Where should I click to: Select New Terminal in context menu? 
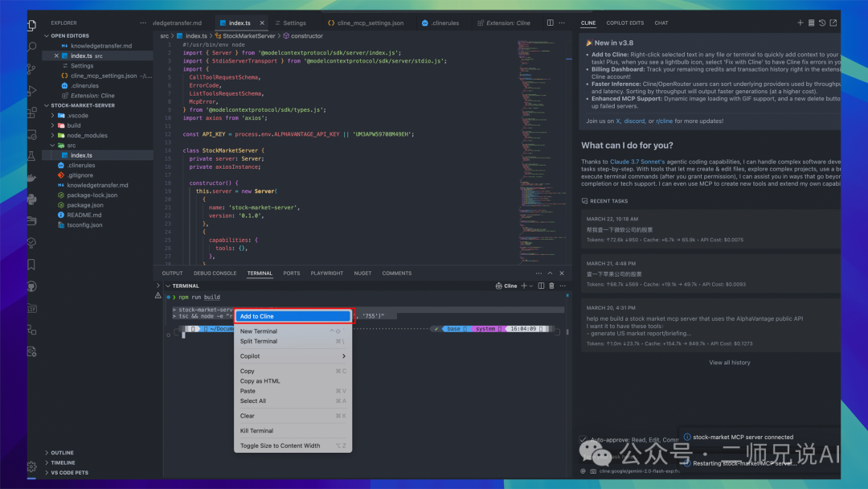click(x=293, y=331)
